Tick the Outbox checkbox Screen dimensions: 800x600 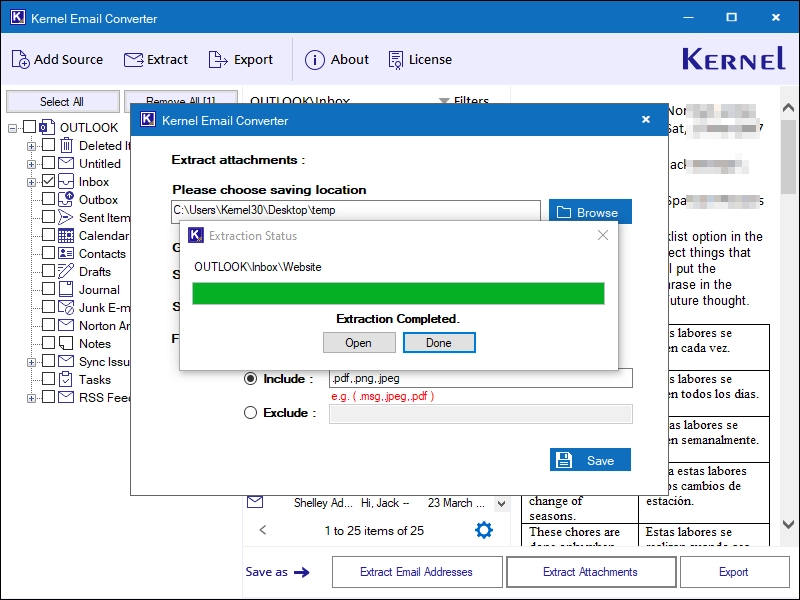48,198
